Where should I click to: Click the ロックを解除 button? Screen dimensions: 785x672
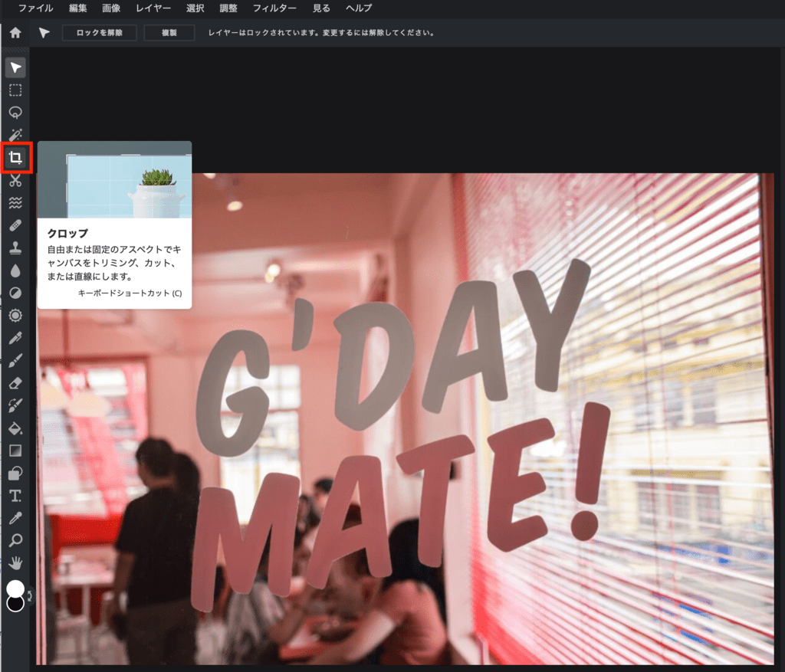(x=99, y=33)
